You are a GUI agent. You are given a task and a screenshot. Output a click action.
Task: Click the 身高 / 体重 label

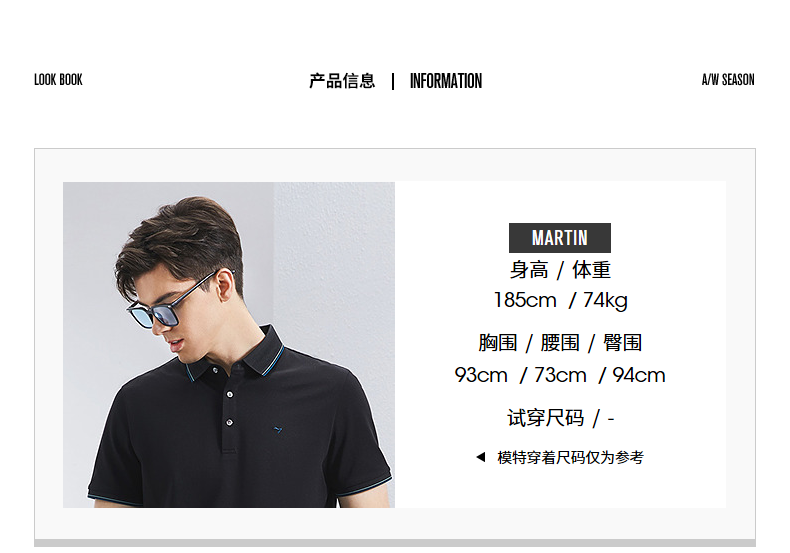pos(560,270)
